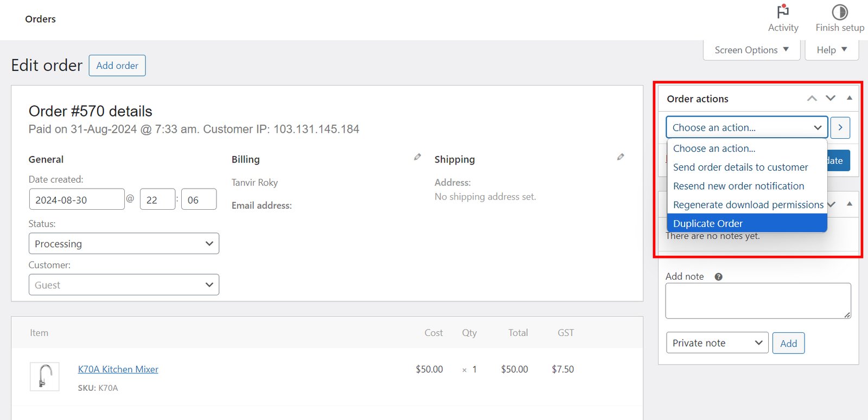
Task: Open the order Status dropdown showing Processing
Action: [x=124, y=243]
